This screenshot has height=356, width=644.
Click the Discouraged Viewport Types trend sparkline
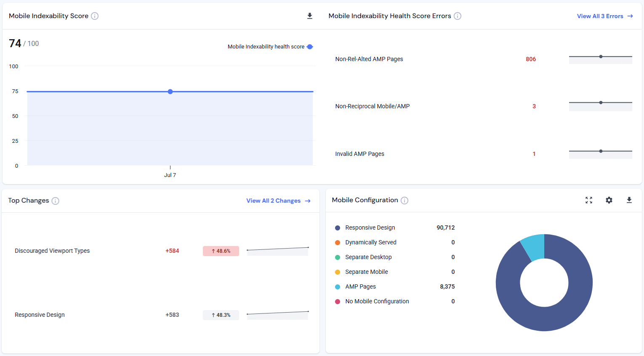(277, 249)
